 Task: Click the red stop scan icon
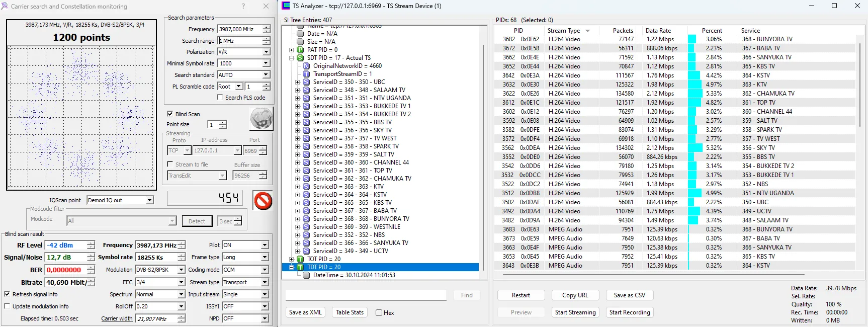click(263, 201)
